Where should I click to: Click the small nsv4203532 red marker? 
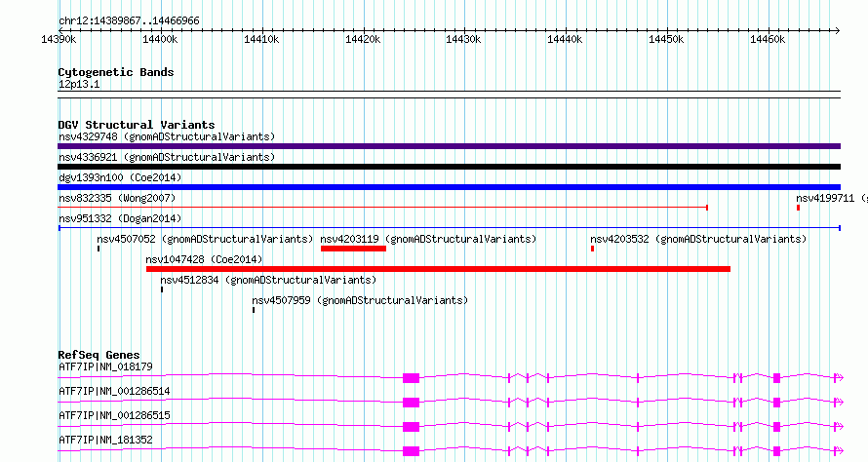click(592, 249)
